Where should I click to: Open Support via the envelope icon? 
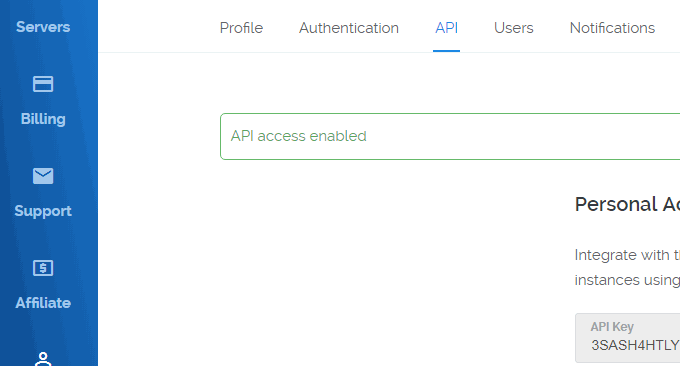[x=43, y=176]
